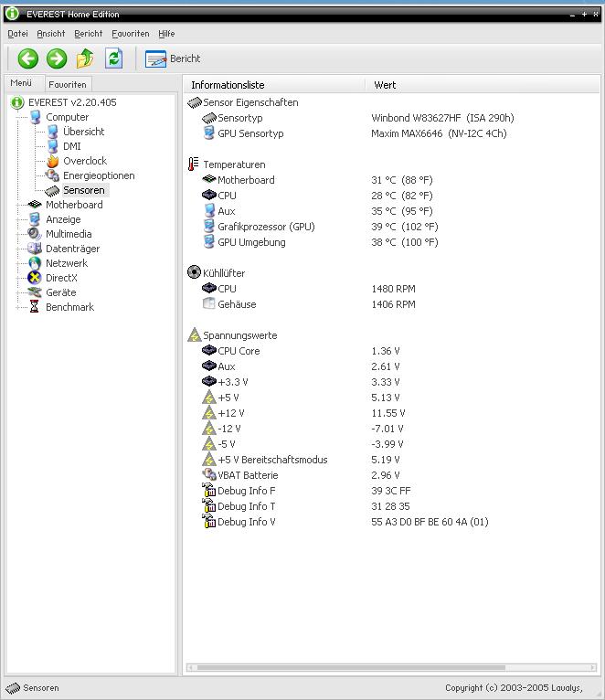Click the Kühllüfter fan icon
Screen dimensions: 605x700
tap(194, 272)
